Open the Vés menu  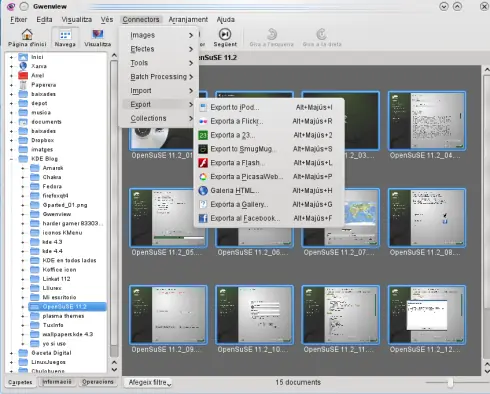pyautogui.click(x=107, y=20)
